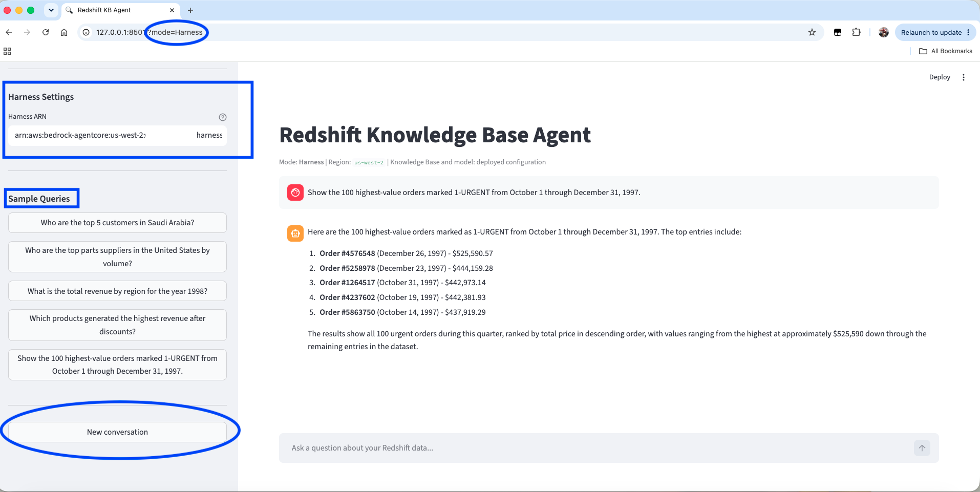Click the 'Ask a question' chat input

596,448
